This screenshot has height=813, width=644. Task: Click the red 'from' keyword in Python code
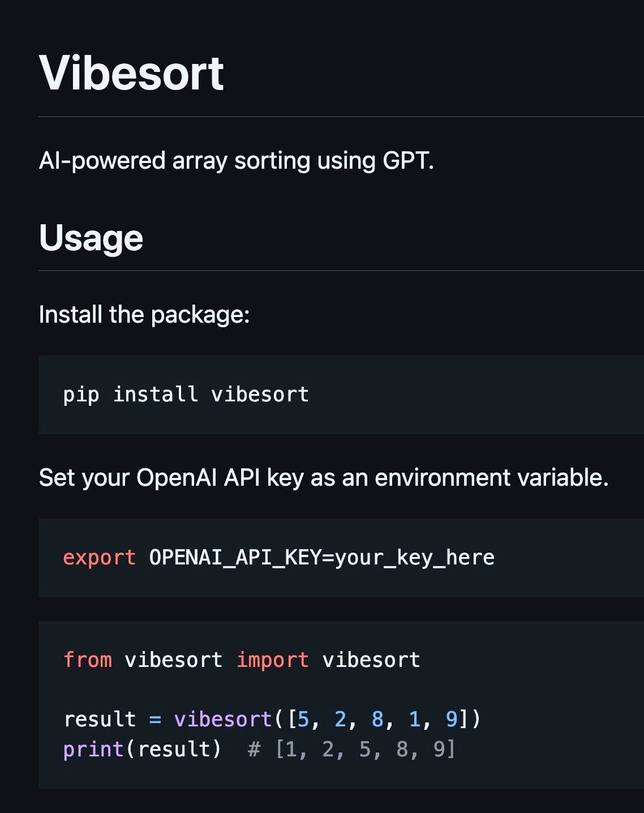pyautogui.click(x=87, y=660)
